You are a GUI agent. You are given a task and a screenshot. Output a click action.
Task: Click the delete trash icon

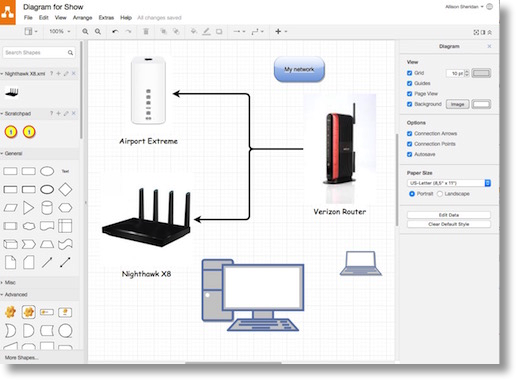[x=146, y=31]
